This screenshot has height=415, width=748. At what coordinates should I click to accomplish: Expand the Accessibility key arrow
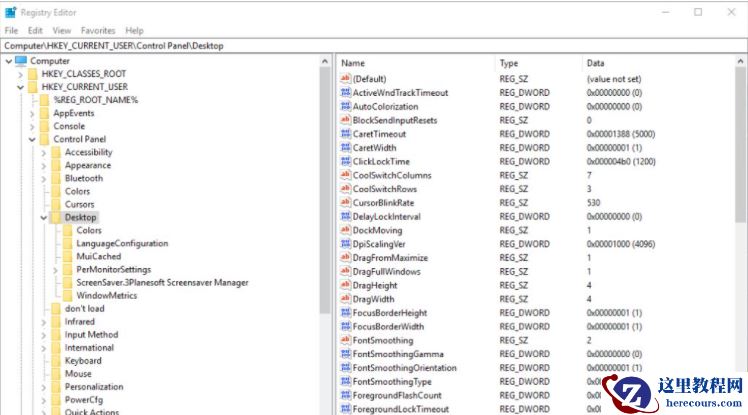pyautogui.click(x=44, y=153)
